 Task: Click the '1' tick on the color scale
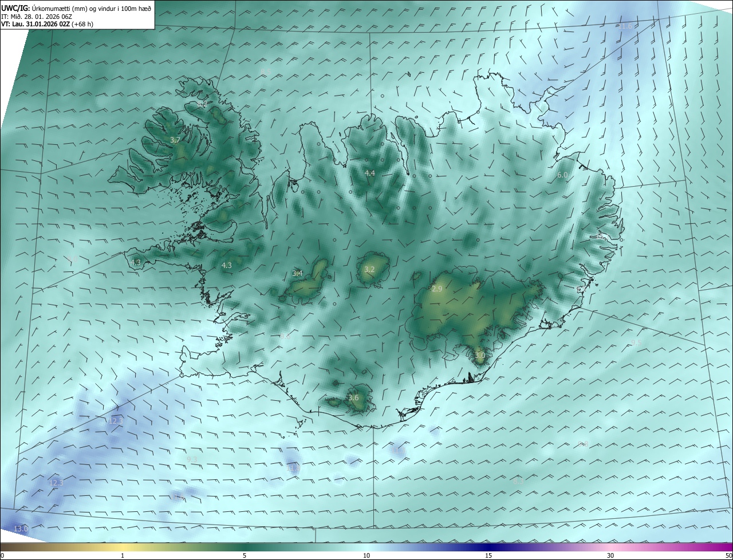point(123,555)
